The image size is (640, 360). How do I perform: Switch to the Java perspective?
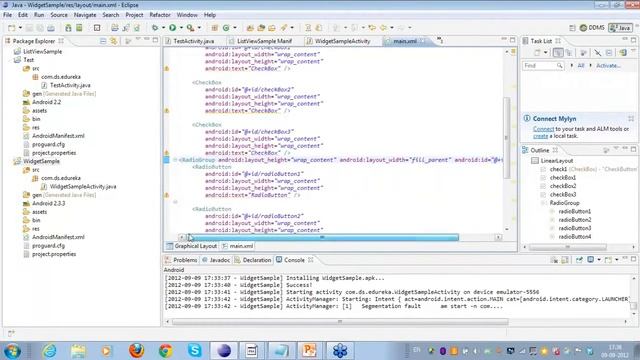point(620,28)
